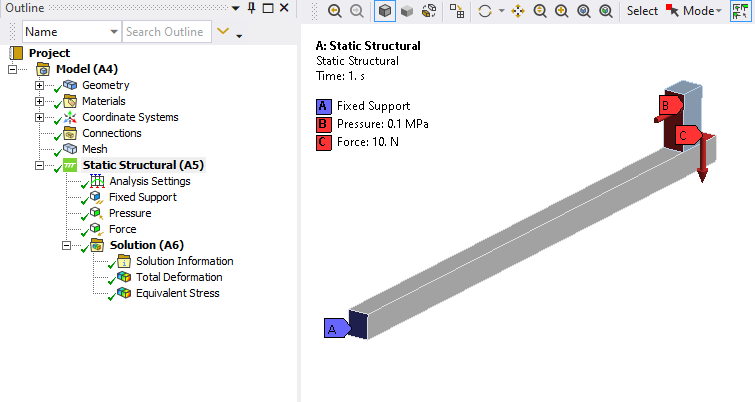
Task: Select the Connections item
Action: pyautogui.click(x=112, y=133)
